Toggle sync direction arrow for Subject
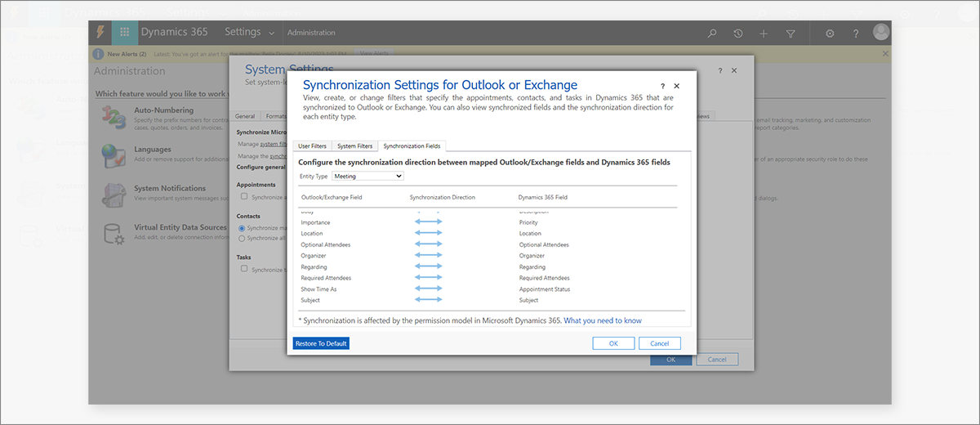The width and height of the screenshot is (980, 425). (429, 300)
